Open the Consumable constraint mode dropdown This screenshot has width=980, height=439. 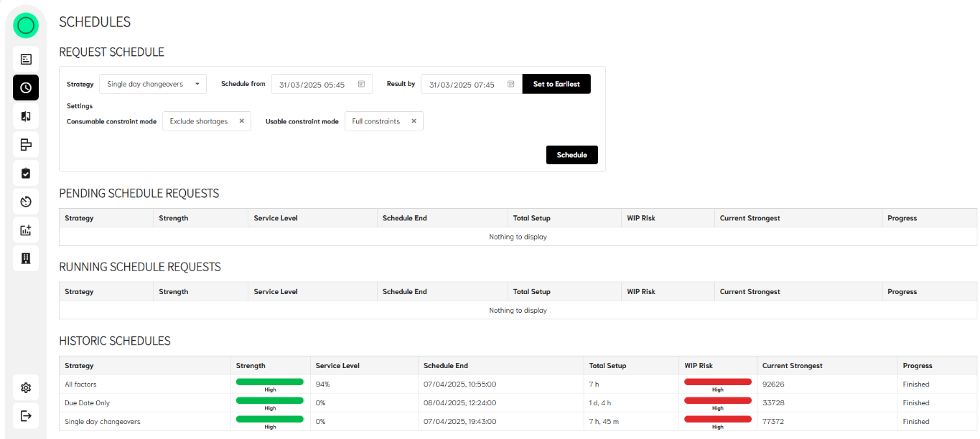point(200,122)
